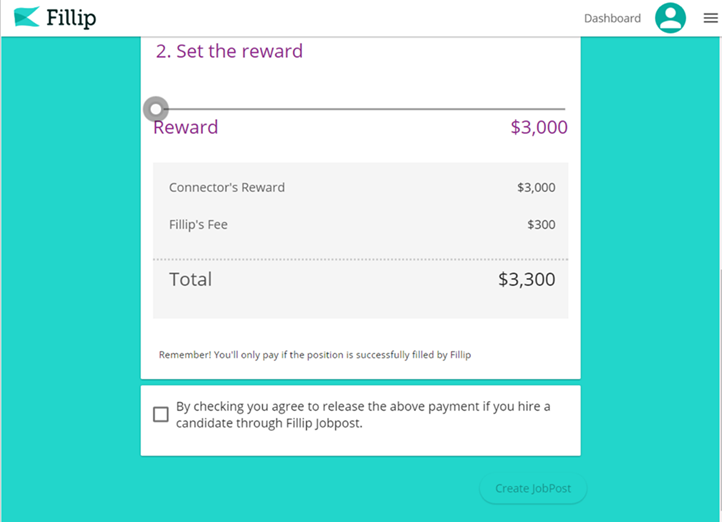722x522 pixels.
Task: Click the Remember payment reminder note
Action: click(x=315, y=355)
